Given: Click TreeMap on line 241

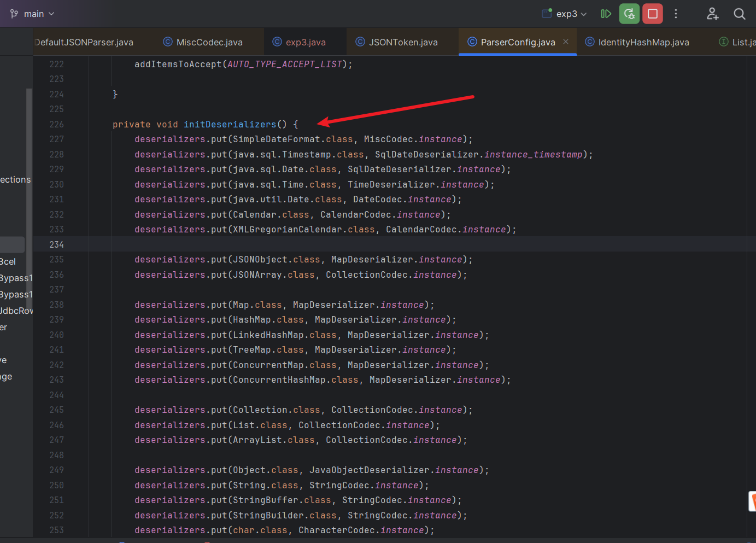Looking at the screenshot, I should point(252,350).
